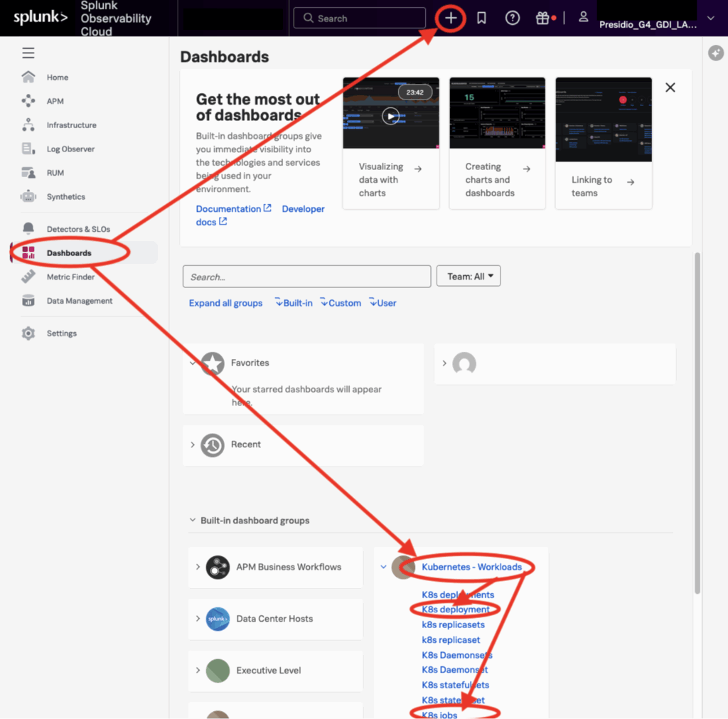Select Dashboards in the left navigation
Screen dimensions: 728x719
68,252
